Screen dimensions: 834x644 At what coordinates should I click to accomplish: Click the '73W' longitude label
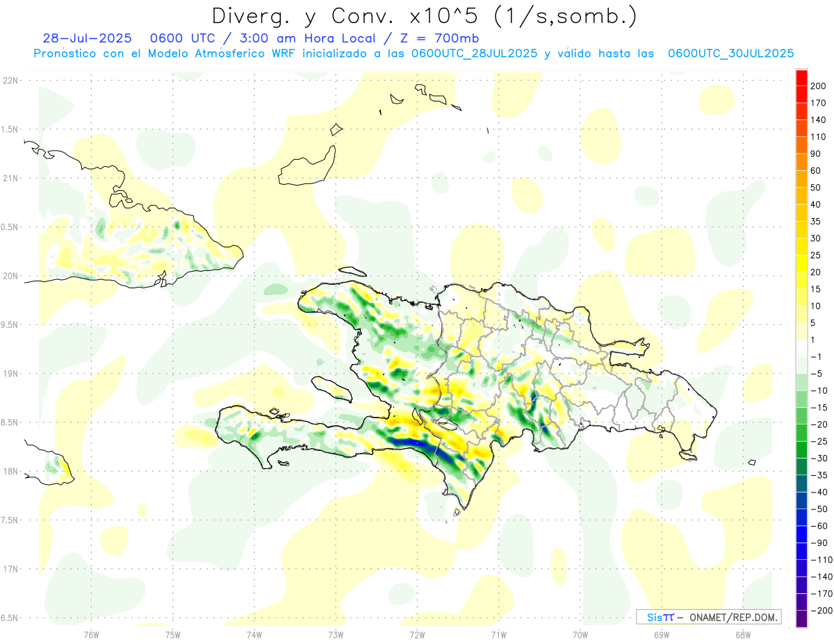point(336,634)
